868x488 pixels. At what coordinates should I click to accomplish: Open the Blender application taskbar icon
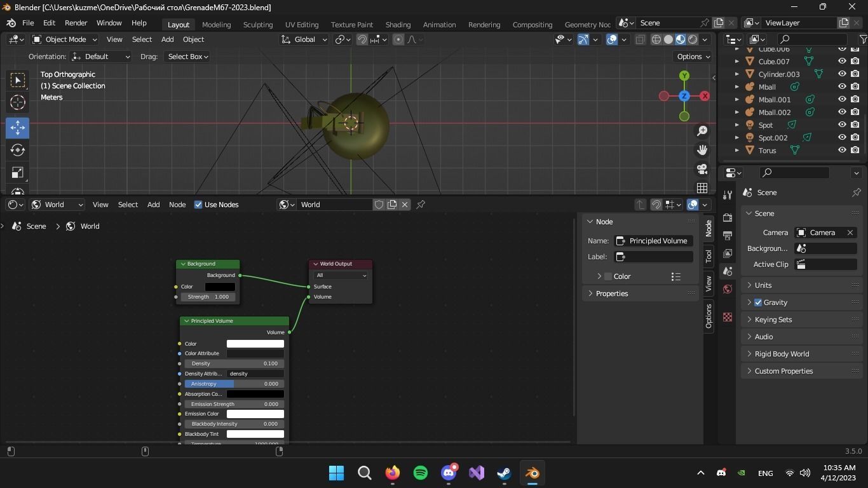532,473
